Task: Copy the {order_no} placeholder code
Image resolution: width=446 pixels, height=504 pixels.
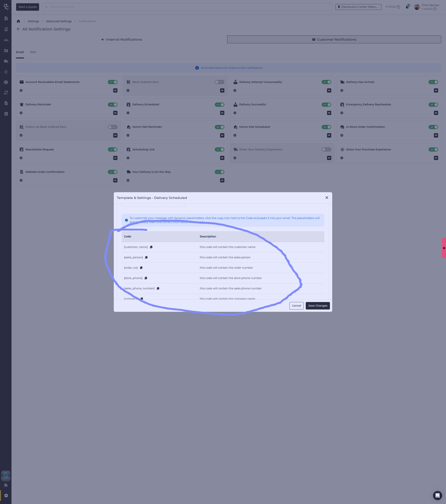Action: click(x=141, y=268)
